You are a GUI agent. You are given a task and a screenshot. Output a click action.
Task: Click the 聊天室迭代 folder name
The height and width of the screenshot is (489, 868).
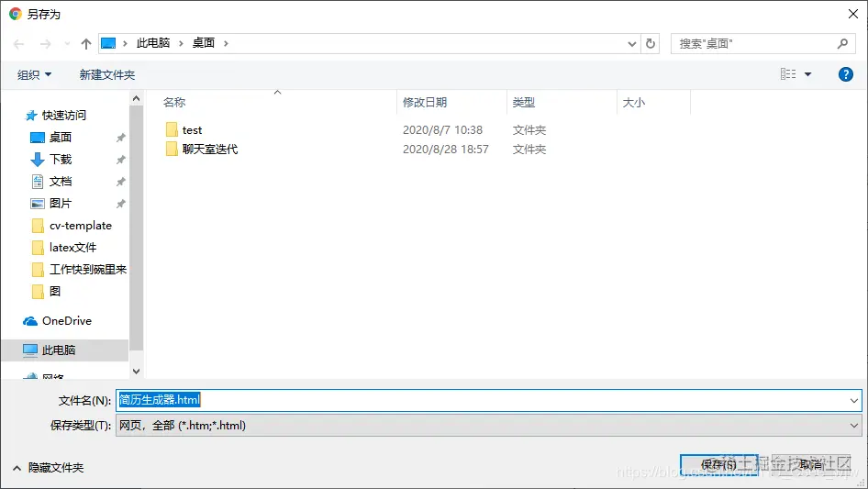pyautogui.click(x=210, y=149)
